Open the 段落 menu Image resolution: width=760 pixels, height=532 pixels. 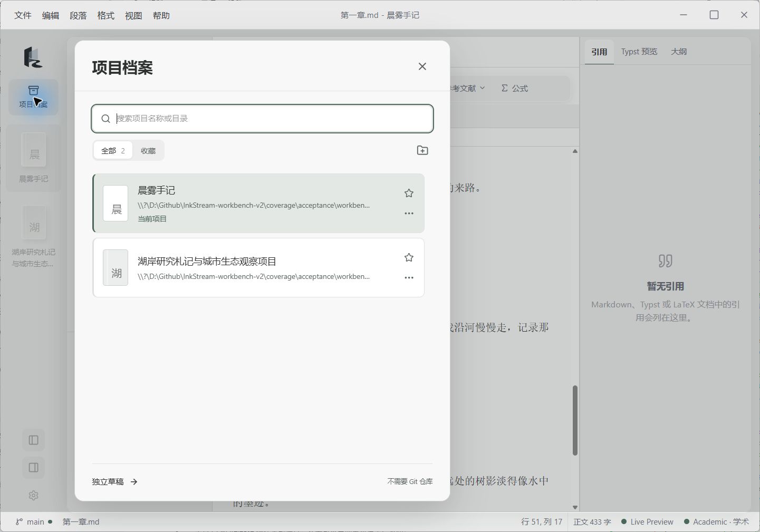pos(78,15)
